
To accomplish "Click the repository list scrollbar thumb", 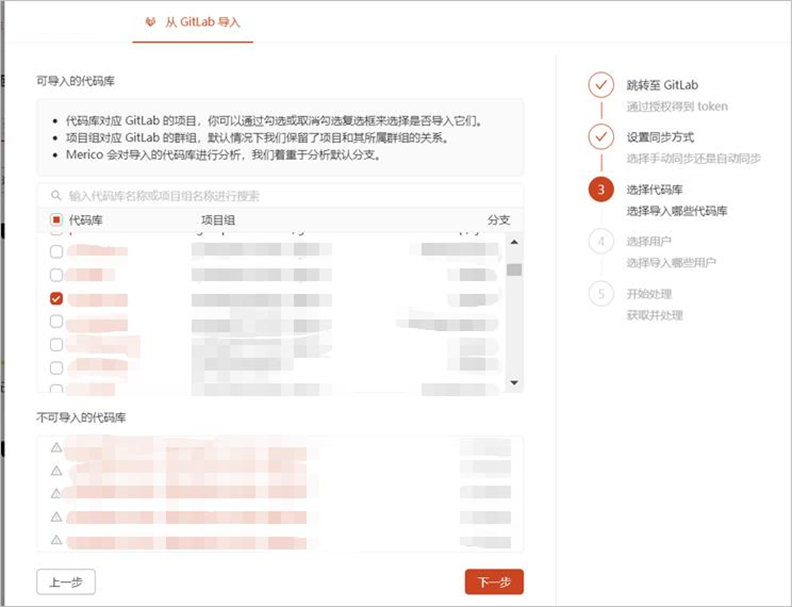I will pos(514,269).
